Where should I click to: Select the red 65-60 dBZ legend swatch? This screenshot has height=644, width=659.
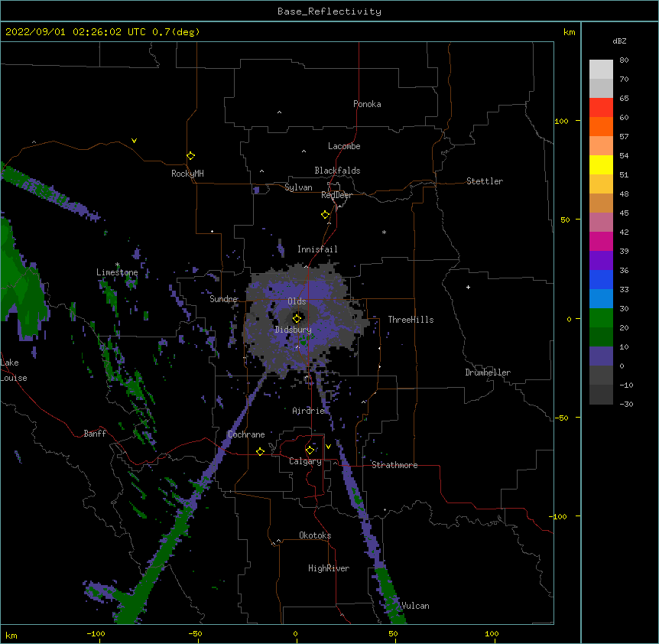601,108
